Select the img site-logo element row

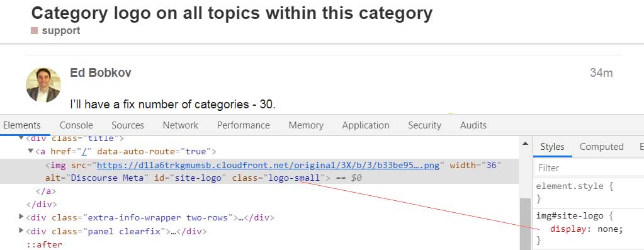click(x=259, y=171)
